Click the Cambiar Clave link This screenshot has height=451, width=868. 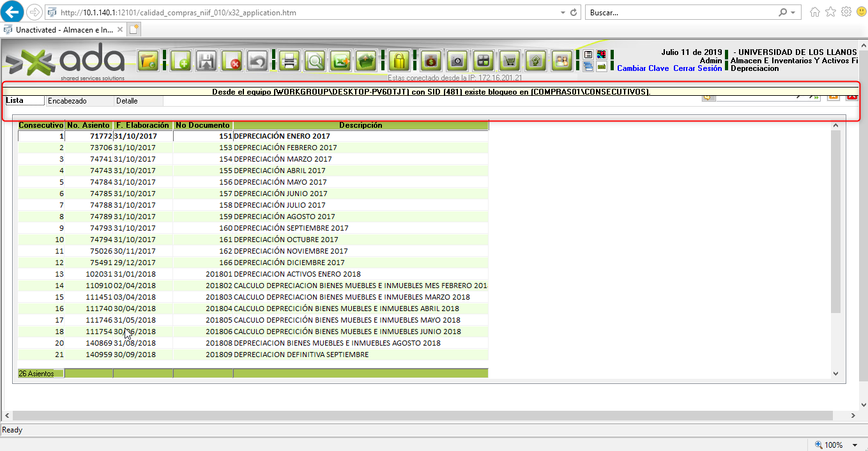(x=643, y=68)
